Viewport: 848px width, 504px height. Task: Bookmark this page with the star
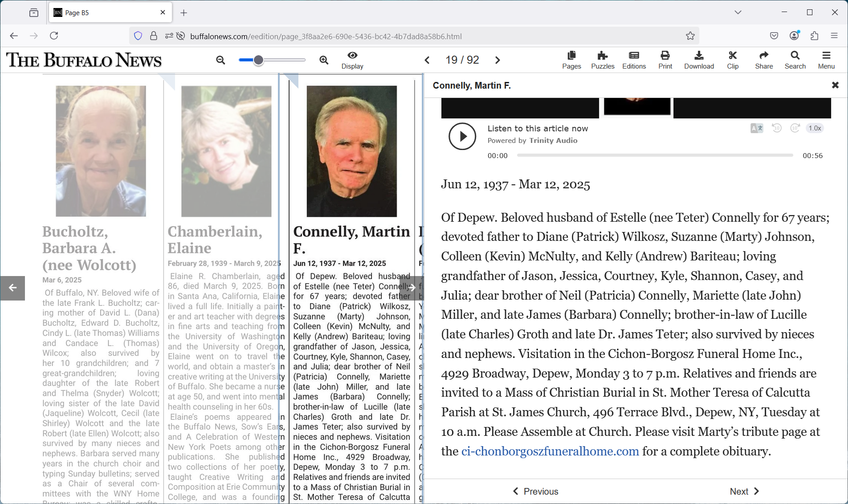(690, 36)
